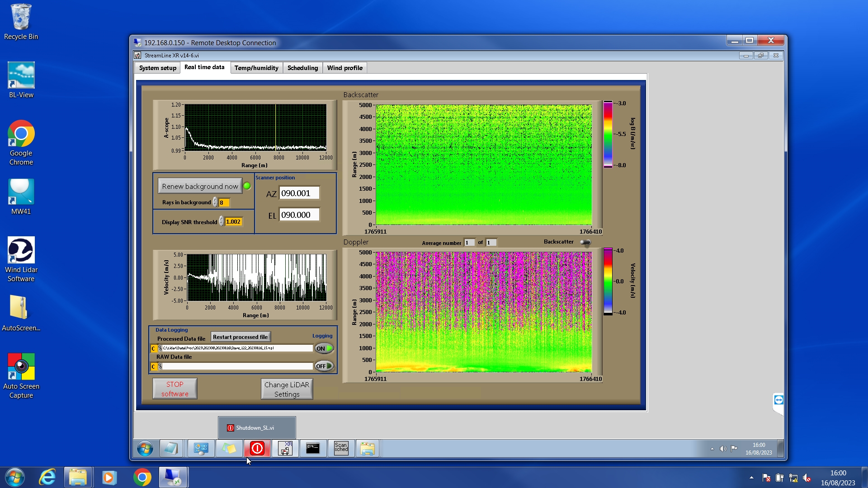Flip the Backscatter toggle switch above Doppler plot
The height and width of the screenshot is (488, 868).
point(585,242)
